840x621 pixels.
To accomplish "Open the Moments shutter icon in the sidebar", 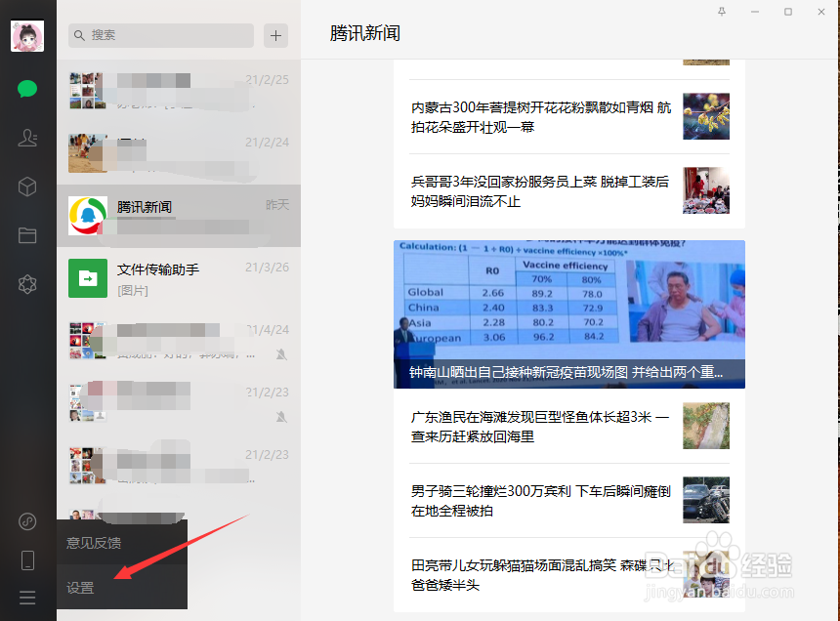I will (27, 284).
